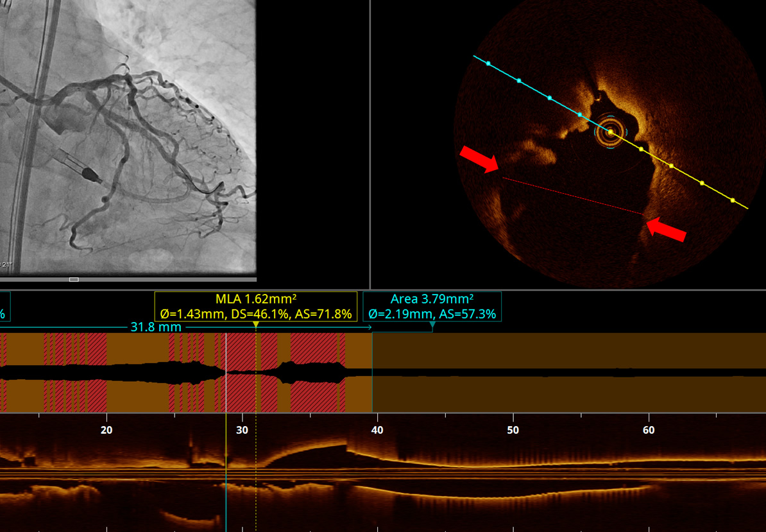Click the lower-right red arrow annotation
This screenshot has height=532, width=766.
(666, 229)
